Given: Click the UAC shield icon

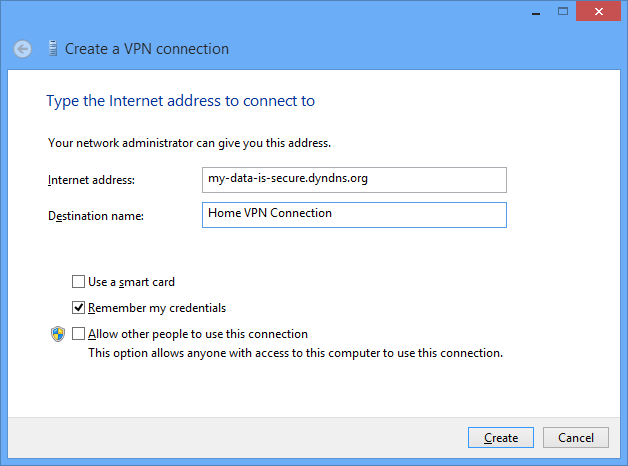Looking at the screenshot, I should [x=58, y=334].
